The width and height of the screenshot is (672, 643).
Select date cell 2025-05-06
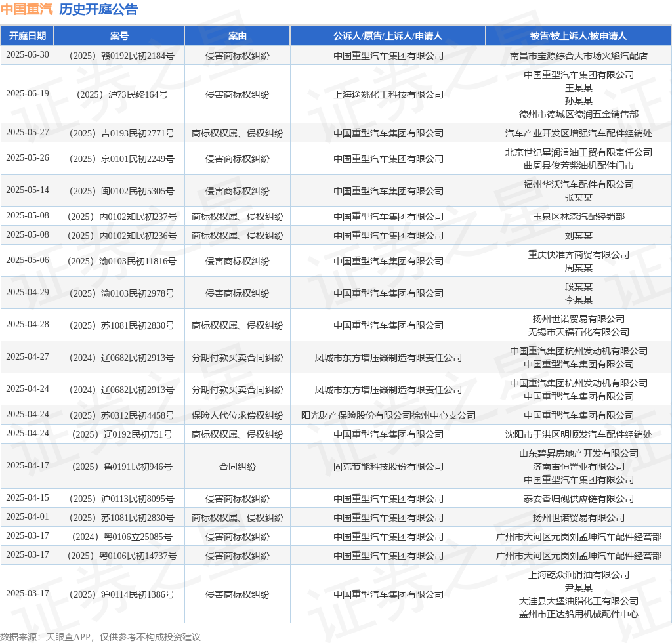click(28, 260)
